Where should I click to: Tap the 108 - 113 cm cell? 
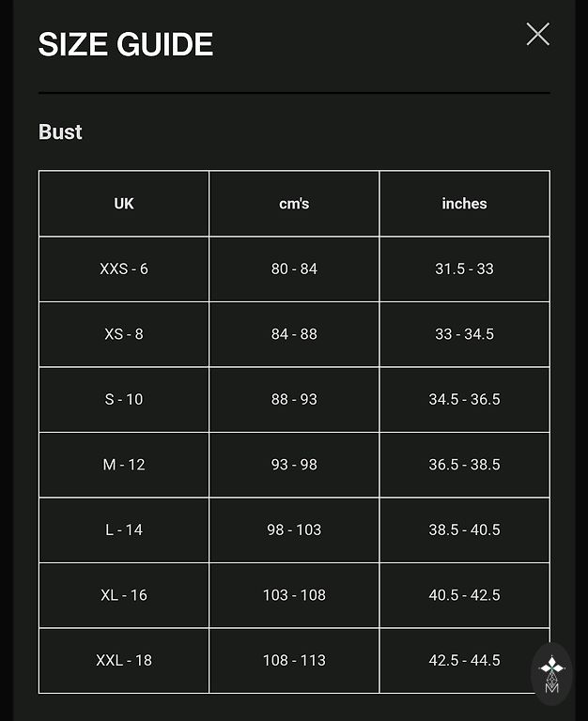point(294,660)
